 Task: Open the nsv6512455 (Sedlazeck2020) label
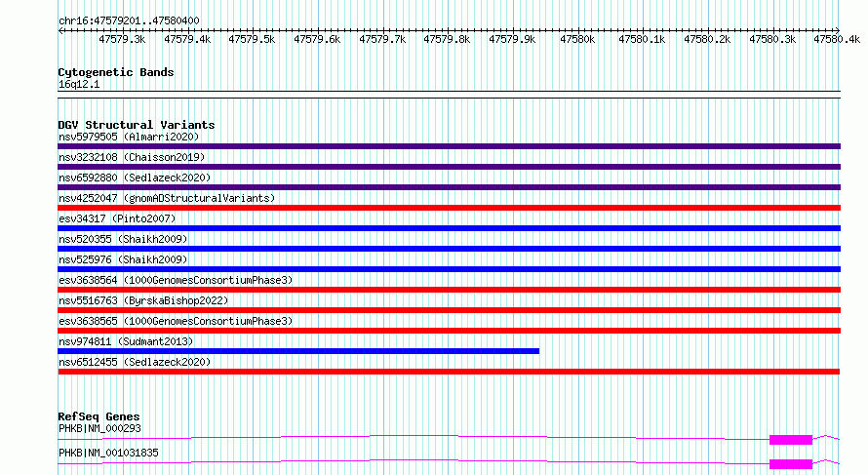pos(135,362)
